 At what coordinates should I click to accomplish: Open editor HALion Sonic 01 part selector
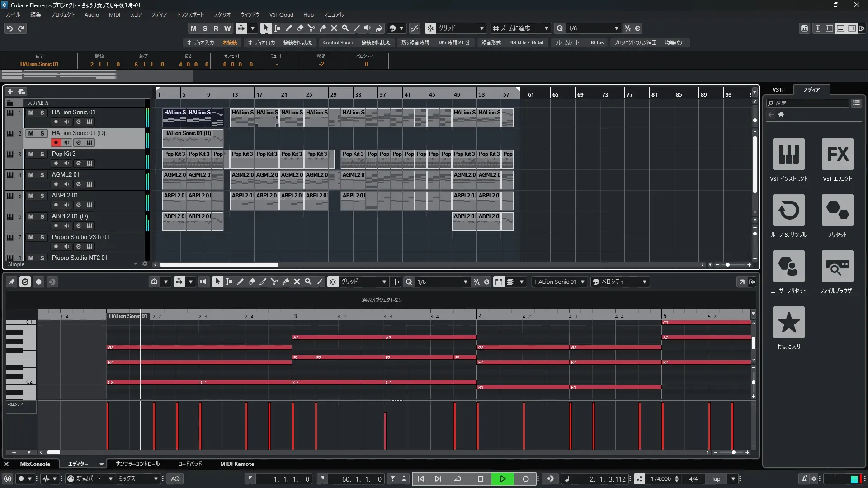(559, 282)
